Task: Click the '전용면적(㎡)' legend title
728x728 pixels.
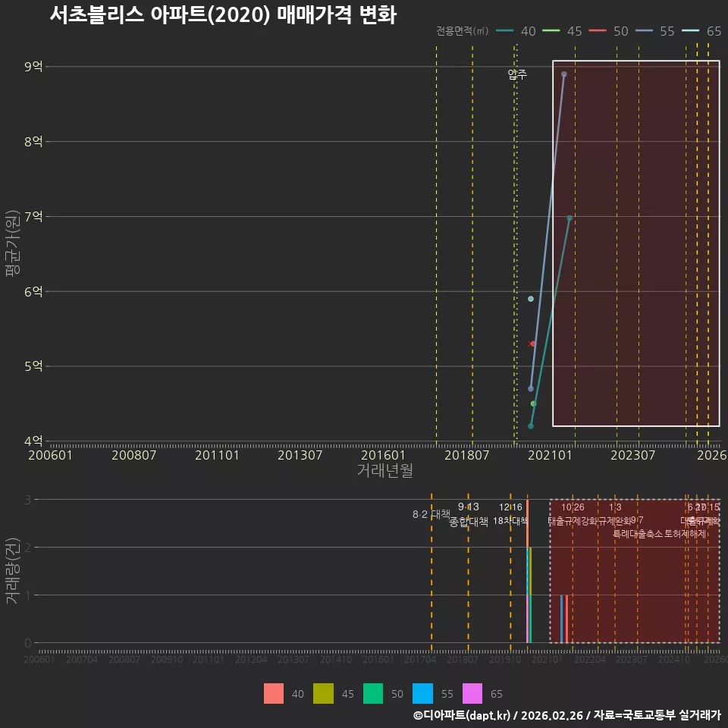Action: point(462,30)
